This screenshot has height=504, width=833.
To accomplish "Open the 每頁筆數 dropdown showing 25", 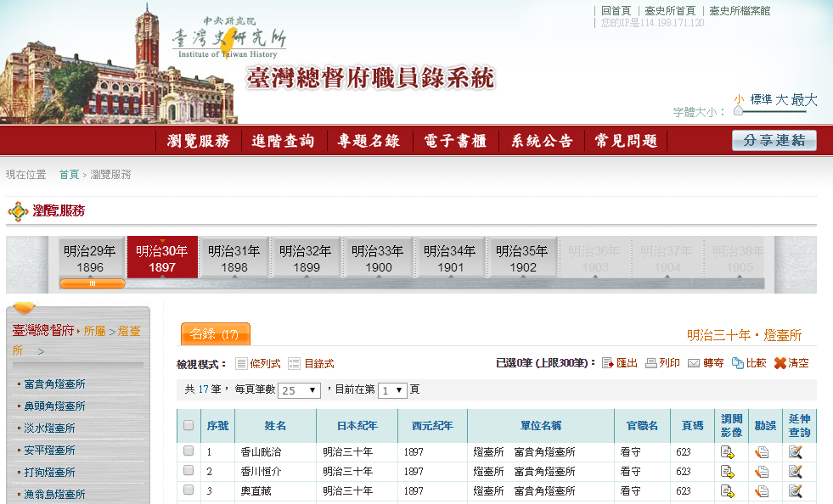I will (x=299, y=390).
